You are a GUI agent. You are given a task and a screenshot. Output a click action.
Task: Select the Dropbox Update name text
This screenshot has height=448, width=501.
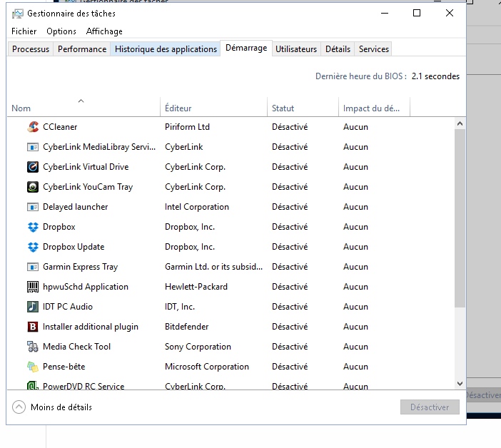pos(74,247)
